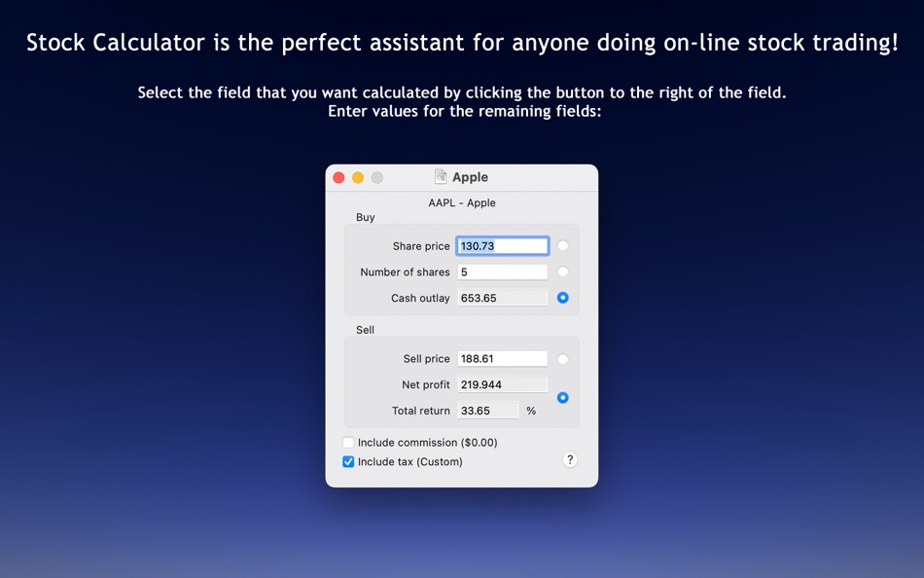Image resolution: width=924 pixels, height=578 pixels.
Task: Select the Share price radio button
Action: pos(563,246)
